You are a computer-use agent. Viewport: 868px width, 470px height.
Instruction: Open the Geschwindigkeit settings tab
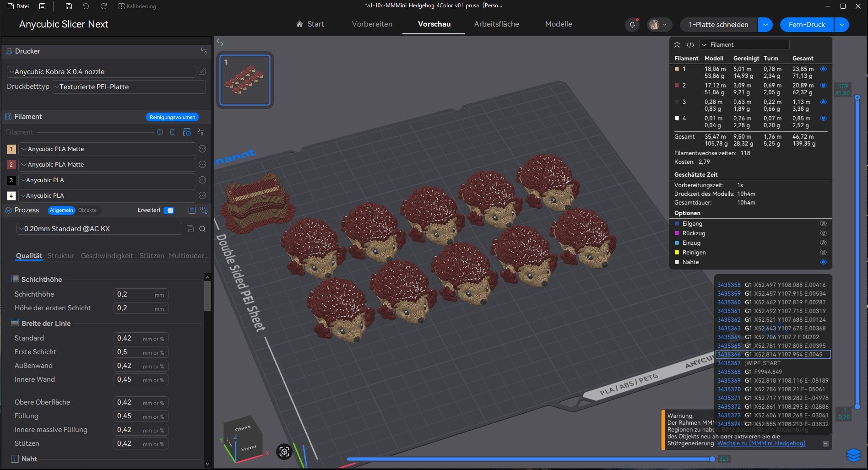tap(107, 256)
